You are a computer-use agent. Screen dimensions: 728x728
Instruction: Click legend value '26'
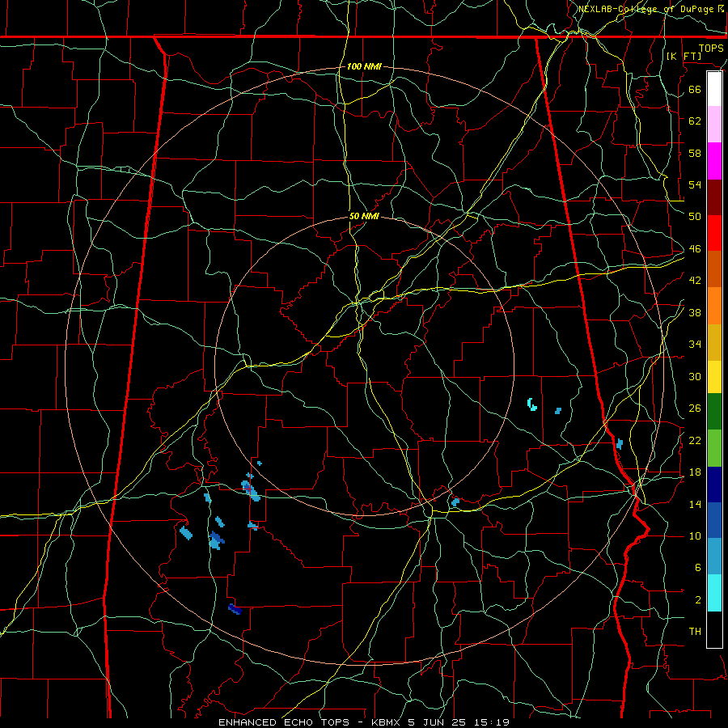click(x=695, y=408)
